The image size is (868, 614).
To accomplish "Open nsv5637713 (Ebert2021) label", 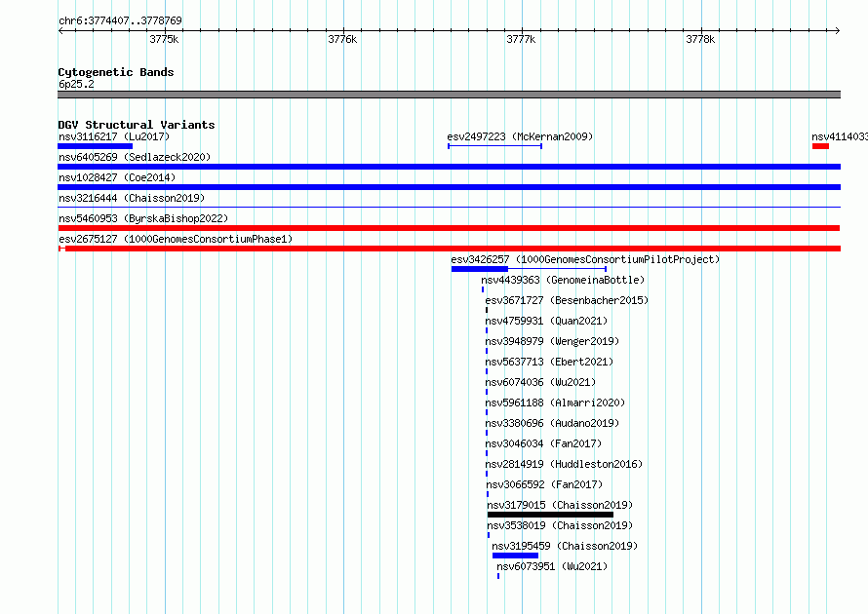I will [x=549, y=362].
